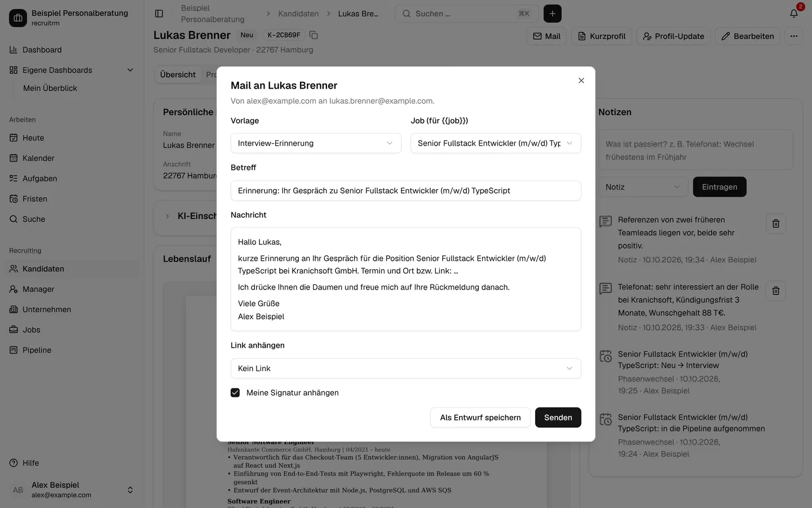The height and width of the screenshot is (508, 812).
Task: Open the Job selection dropdown
Action: pyautogui.click(x=496, y=143)
